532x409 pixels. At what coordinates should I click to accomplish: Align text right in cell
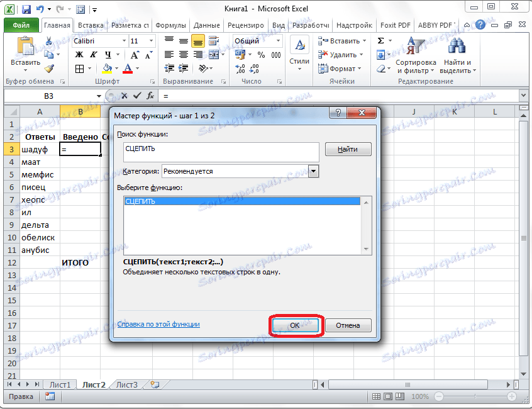point(198,55)
